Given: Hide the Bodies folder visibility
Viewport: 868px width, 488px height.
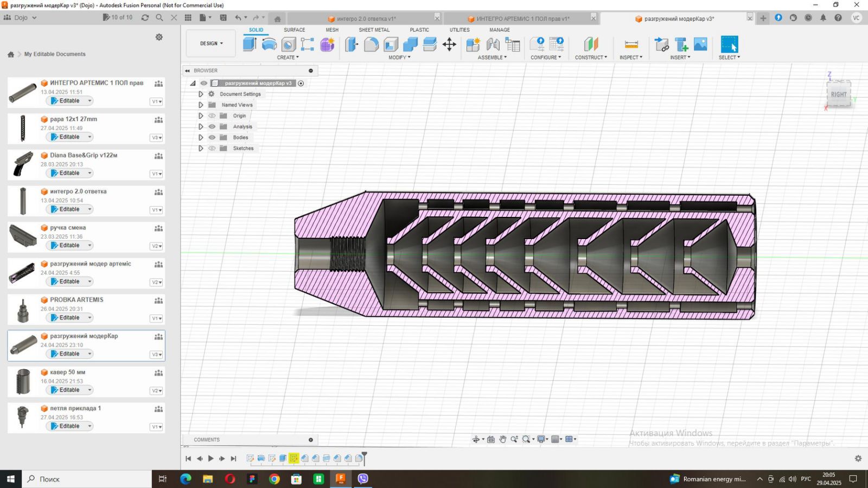Looking at the screenshot, I should click(212, 138).
